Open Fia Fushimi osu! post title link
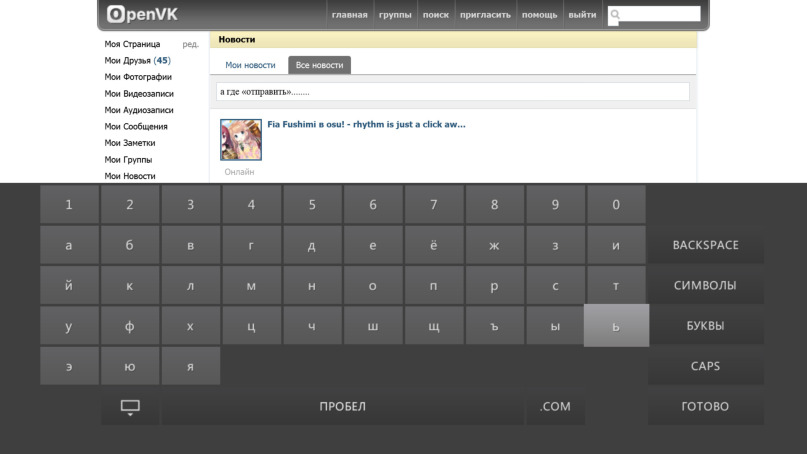The width and height of the screenshot is (807, 454). tap(366, 125)
